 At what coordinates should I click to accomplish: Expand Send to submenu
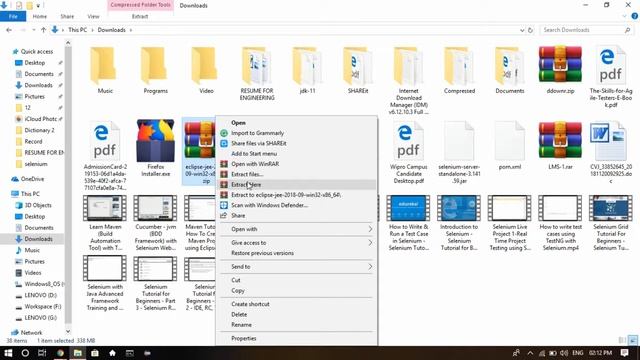[296, 267]
